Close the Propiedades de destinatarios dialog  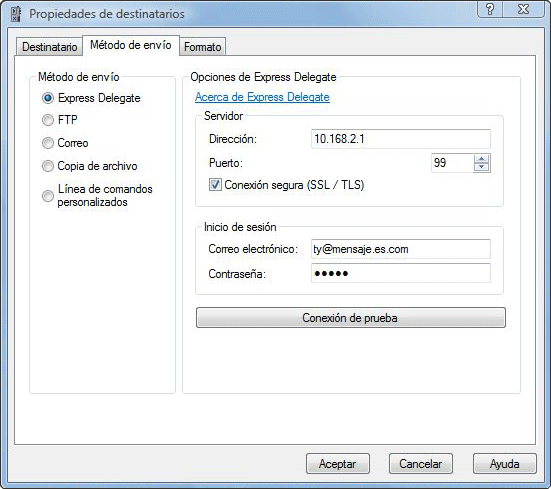coord(523,9)
